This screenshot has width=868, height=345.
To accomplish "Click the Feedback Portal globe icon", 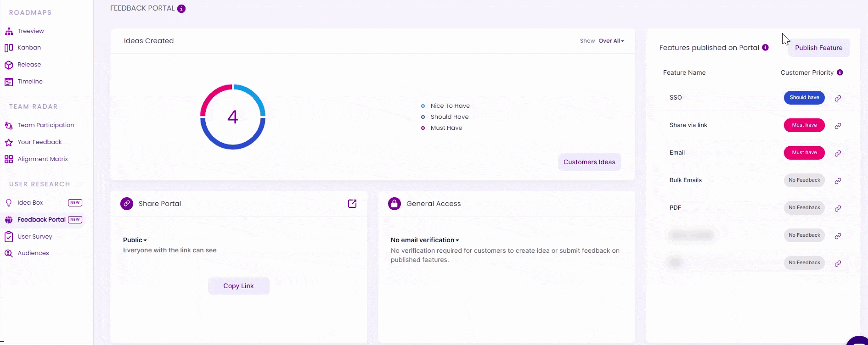I will [x=9, y=220].
